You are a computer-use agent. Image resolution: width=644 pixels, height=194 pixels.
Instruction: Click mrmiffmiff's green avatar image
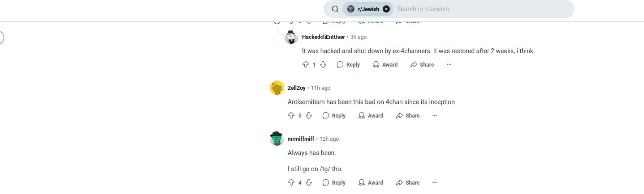pyautogui.click(x=277, y=139)
